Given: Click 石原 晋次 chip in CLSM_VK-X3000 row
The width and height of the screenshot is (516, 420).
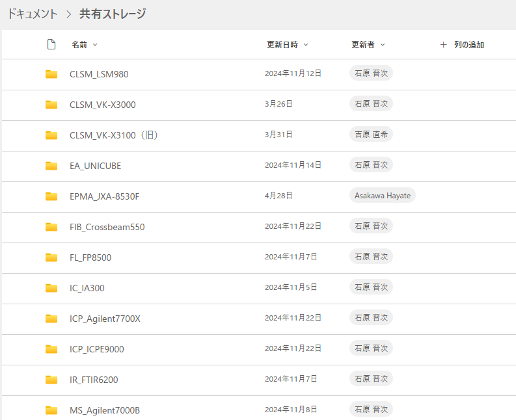Looking at the screenshot, I should (371, 103).
